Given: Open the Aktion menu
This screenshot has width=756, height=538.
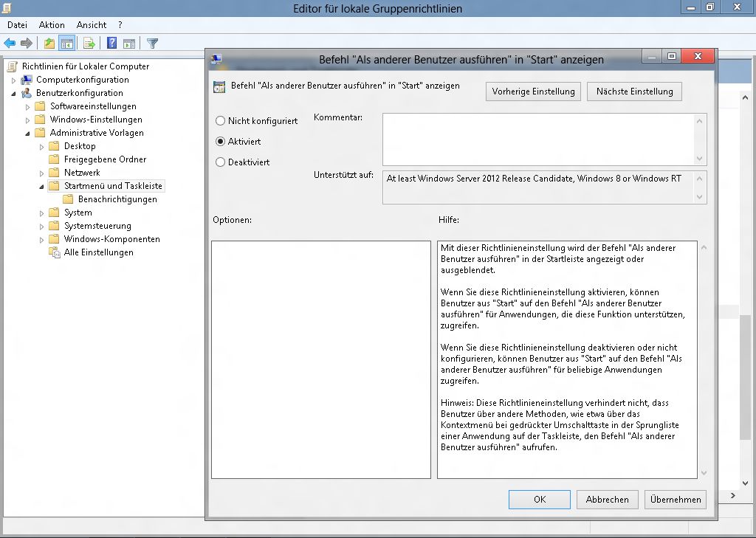Looking at the screenshot, I should [52, 25].
